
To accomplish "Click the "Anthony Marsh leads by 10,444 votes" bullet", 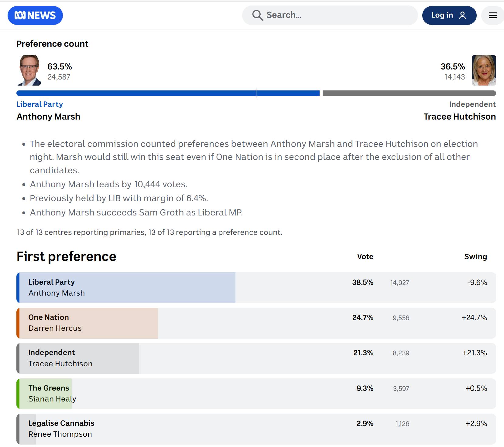I will (x=108, y=184).
